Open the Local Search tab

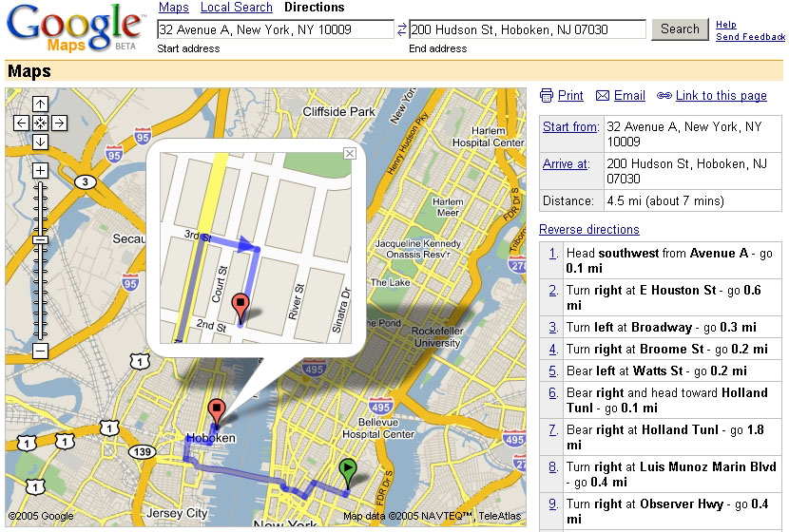pyautogui.click(x=237, y=8)
